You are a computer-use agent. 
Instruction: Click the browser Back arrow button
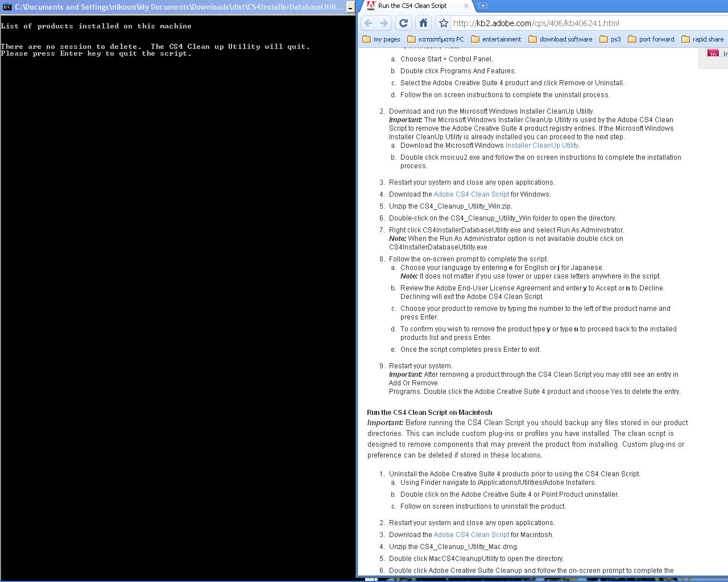click(x=368, y=23)
